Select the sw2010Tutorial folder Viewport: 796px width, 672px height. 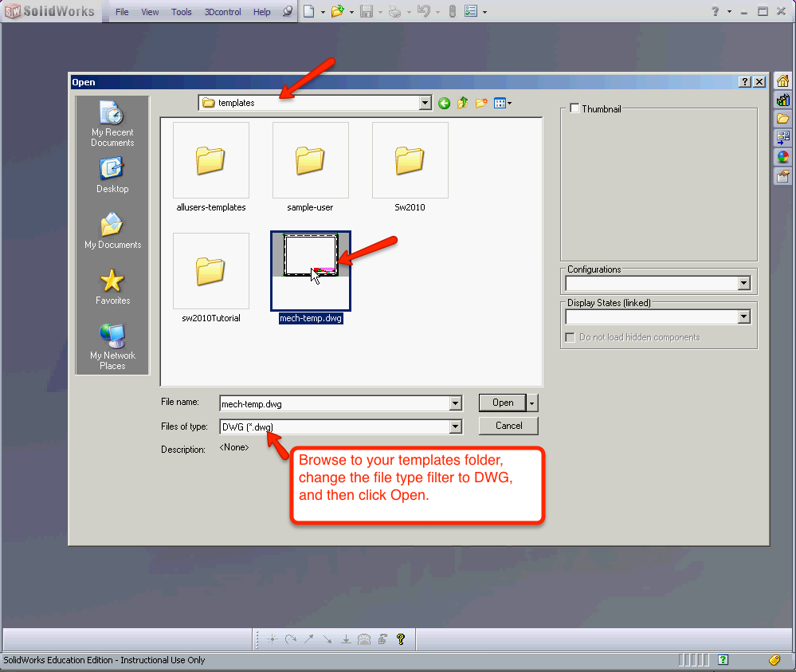[x=210, y=278]
